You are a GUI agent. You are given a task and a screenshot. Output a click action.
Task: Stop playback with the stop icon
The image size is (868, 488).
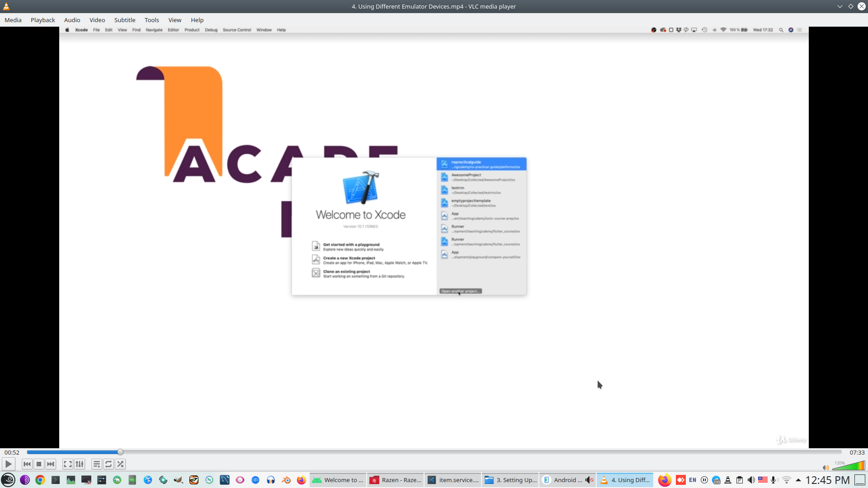(x=39, y=464)
